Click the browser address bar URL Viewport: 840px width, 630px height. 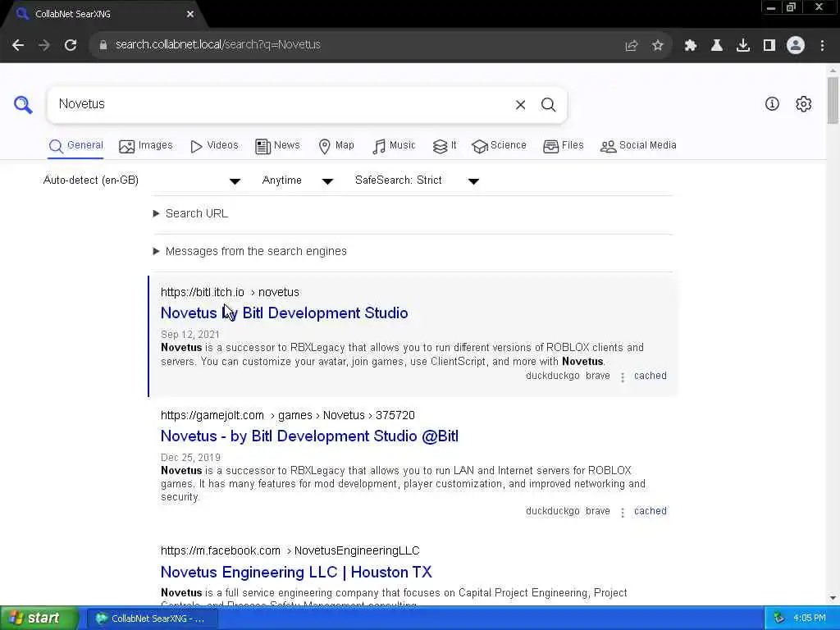coord(217,45)
